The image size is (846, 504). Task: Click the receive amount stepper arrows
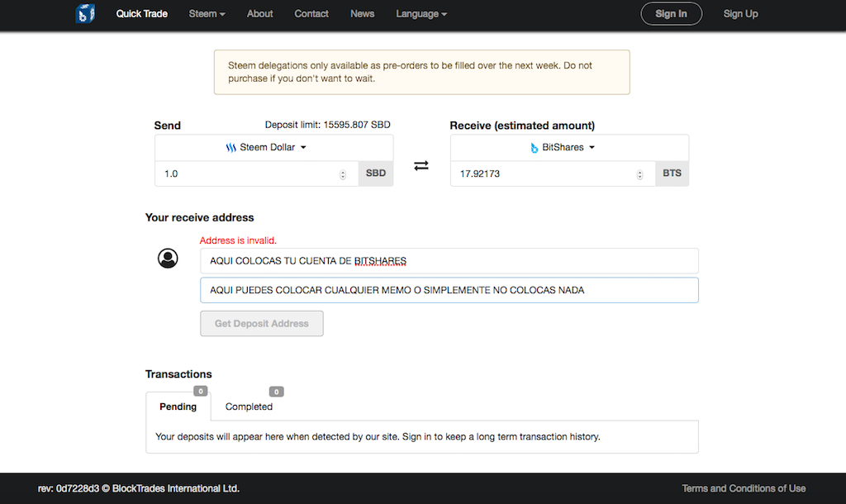pyautogui.click(x=639, y=174)
